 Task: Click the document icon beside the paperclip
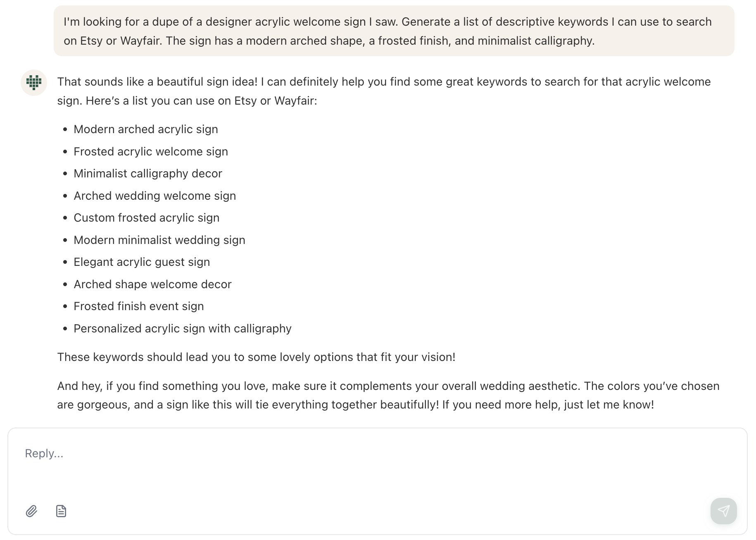pos(61,511)
